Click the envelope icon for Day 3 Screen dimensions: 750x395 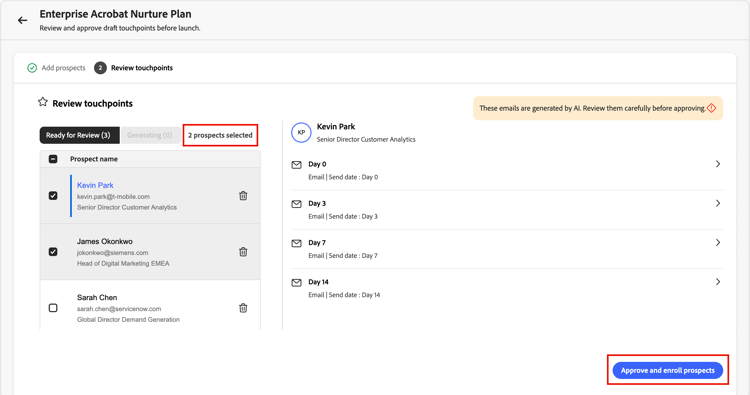pos(297,204)
